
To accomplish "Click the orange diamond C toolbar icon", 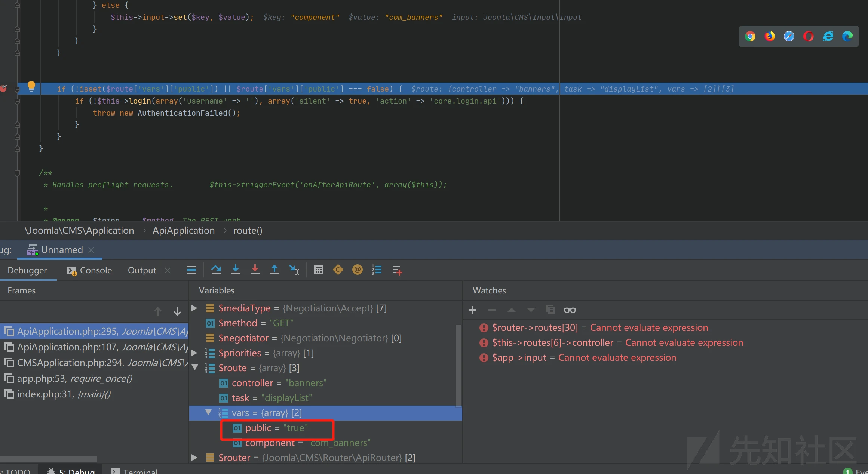I will (x=338, y=270).
